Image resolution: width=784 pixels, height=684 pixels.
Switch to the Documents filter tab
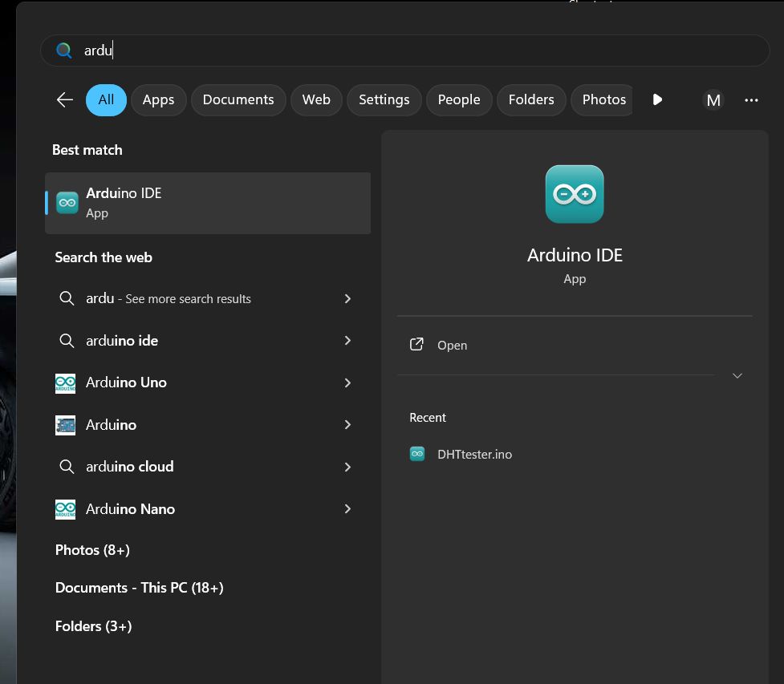point(238,100)
